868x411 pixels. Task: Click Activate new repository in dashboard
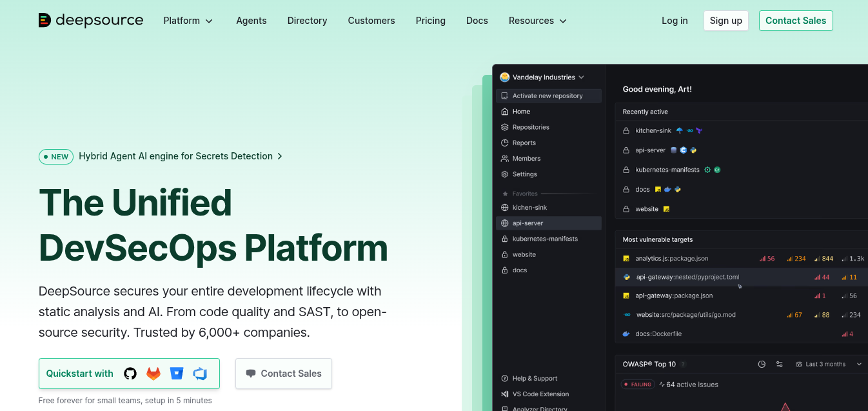[x=549, y=95]
